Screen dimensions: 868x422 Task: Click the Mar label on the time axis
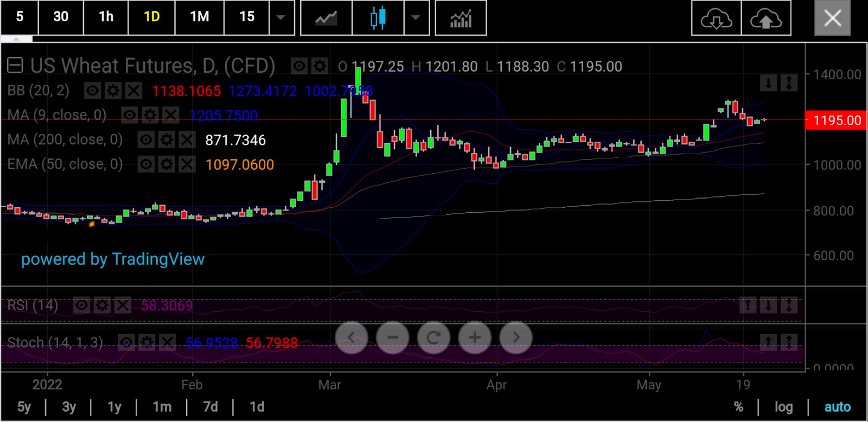coord(330,385)
